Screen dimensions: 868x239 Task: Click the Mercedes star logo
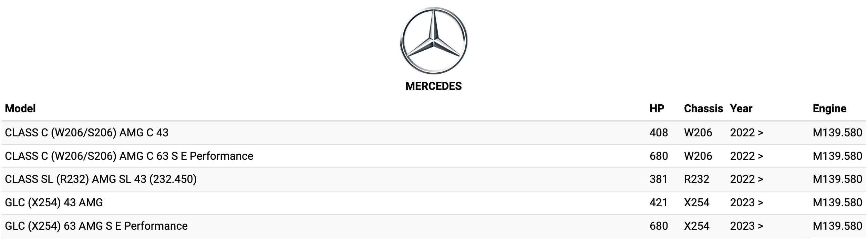(433, 41)
